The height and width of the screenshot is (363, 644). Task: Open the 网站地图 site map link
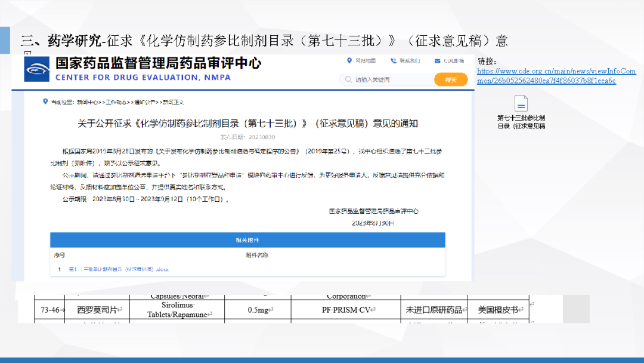[x=366, y=61]
